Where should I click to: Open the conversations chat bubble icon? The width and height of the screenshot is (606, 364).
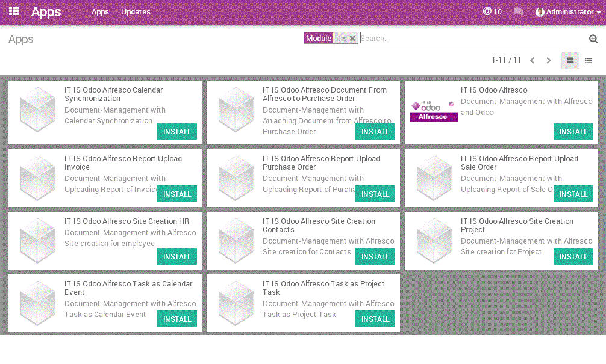pos(518,11)
